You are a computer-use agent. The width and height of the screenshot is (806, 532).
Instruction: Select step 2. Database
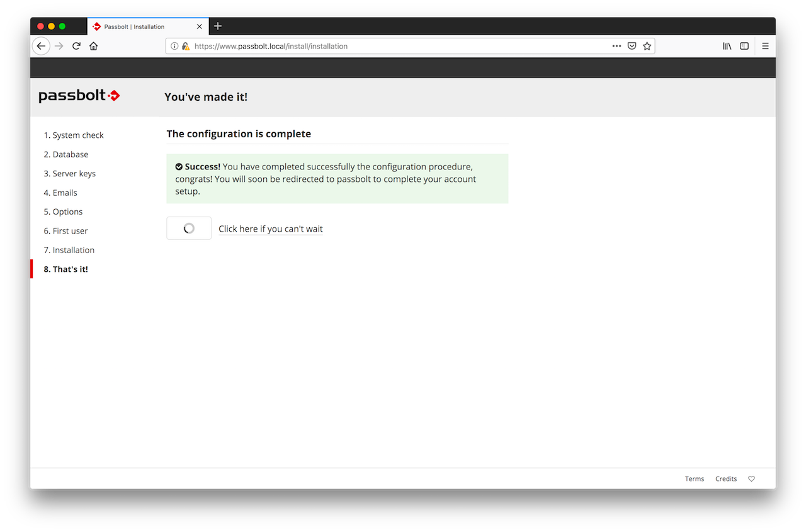66,154
